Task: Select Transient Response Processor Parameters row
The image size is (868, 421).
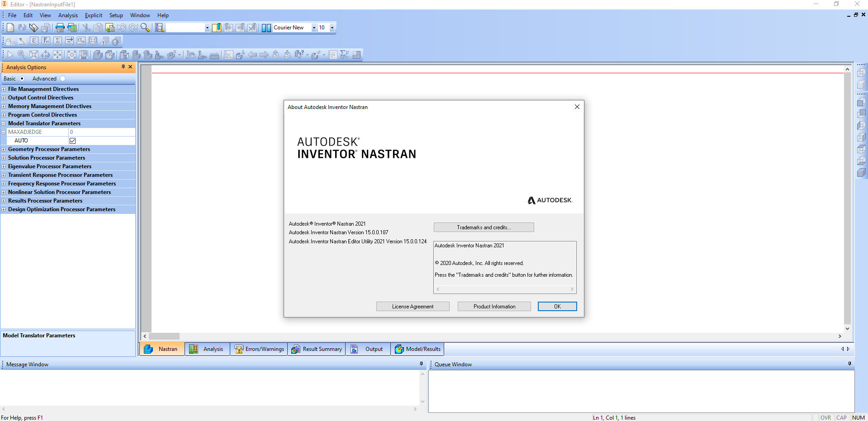Action: tap(68, 175)
